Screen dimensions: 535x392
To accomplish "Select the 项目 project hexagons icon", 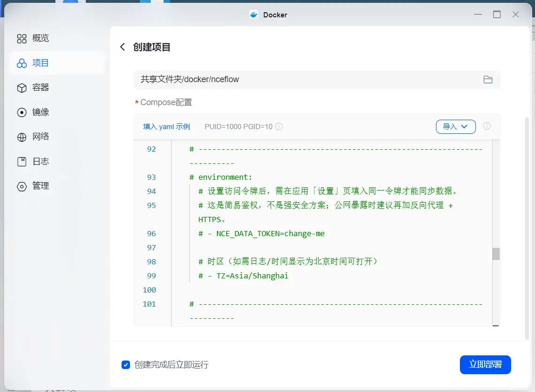I will [x=22, y=63].
